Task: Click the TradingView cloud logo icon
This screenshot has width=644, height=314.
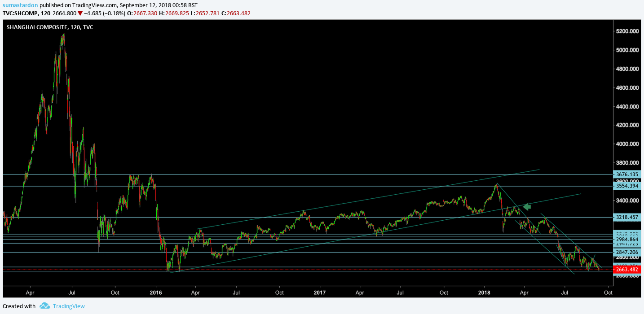Action: 44,306
